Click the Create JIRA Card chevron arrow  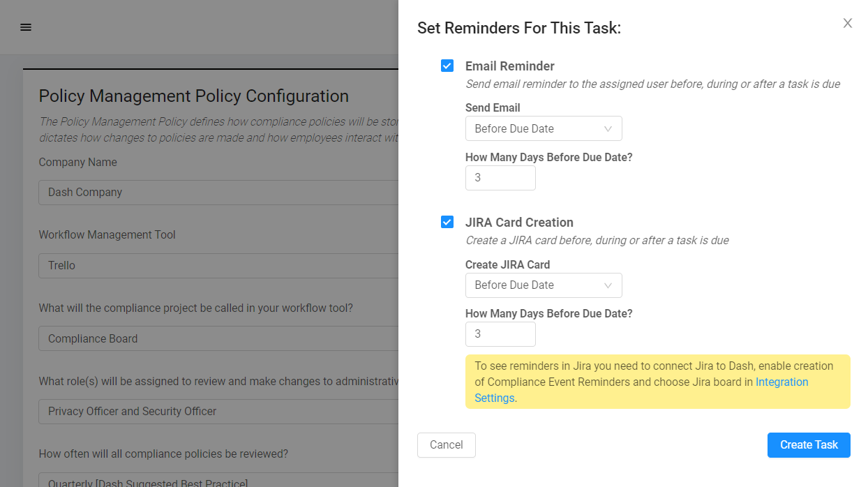pos(608,285)
